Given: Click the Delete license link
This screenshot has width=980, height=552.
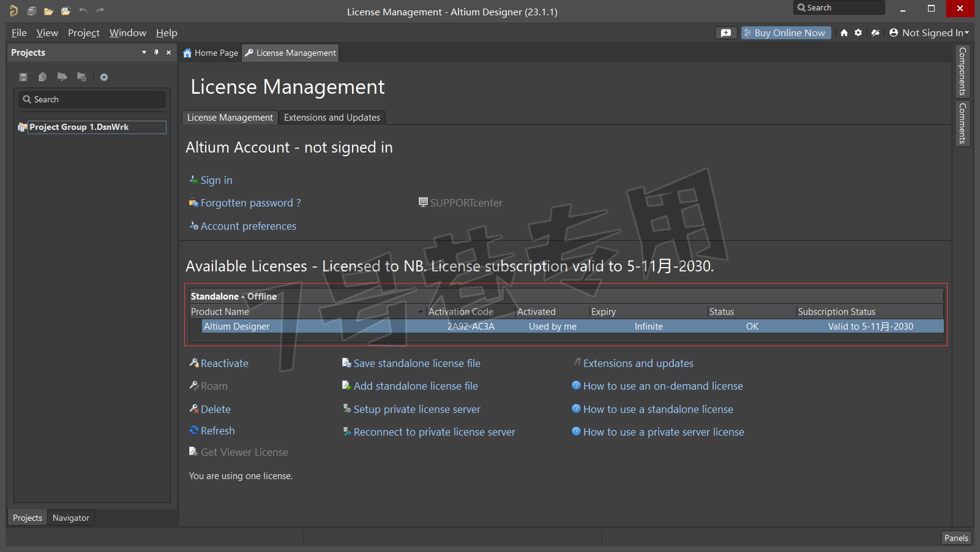Looking at the screenshot, I should tap(215, 409).
